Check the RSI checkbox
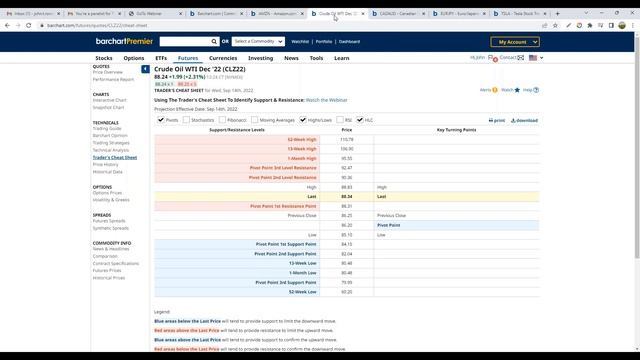This screenshot has width=640, height=360. tap(340, 120)
